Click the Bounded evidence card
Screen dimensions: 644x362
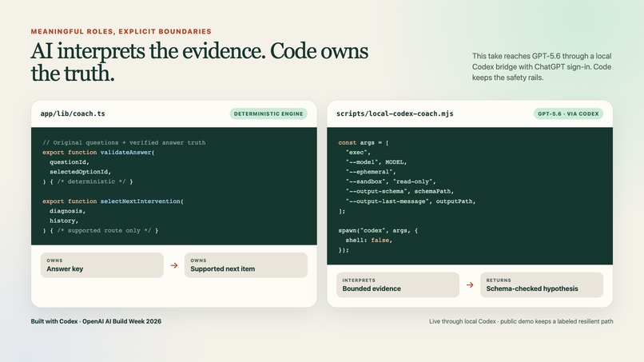click(x=398, y=284)
